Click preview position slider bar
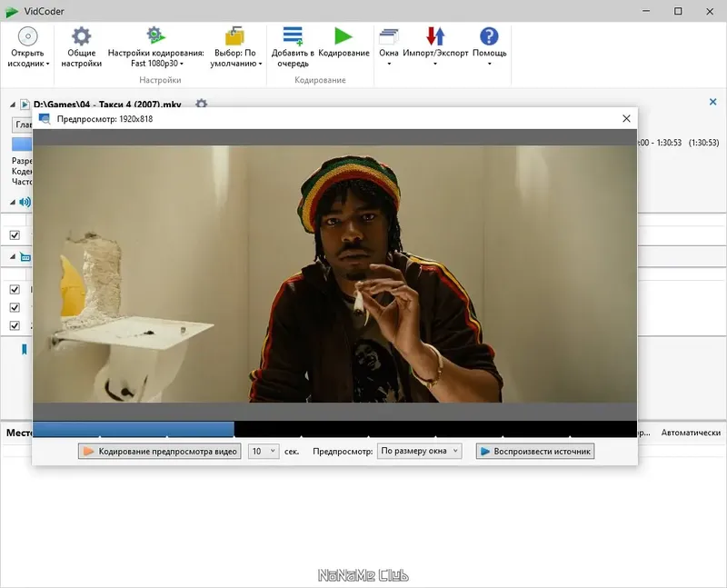727x588 pixels. pyautogui.click(x=334, y=429)
